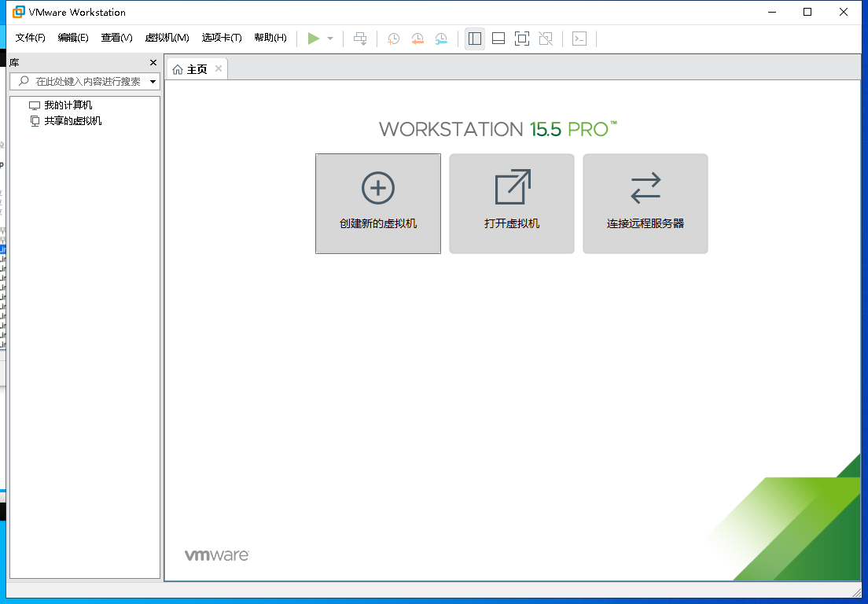Open the library search filter dropdown

pyautogui.click(x=153, y=81)
